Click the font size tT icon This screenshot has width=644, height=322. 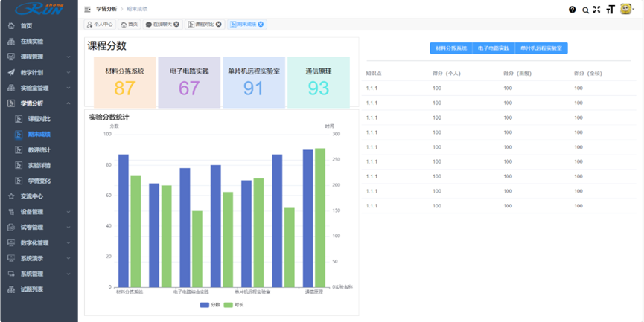(610, 10)
